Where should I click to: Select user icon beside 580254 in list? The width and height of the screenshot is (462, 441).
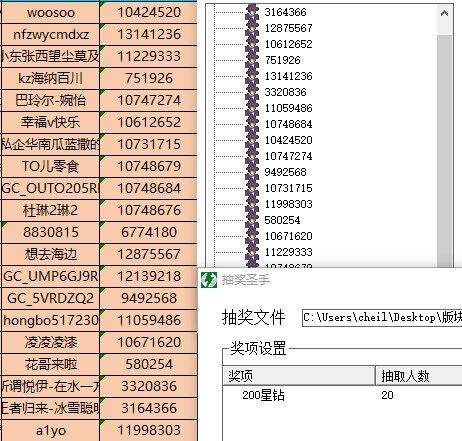(252, 220)
